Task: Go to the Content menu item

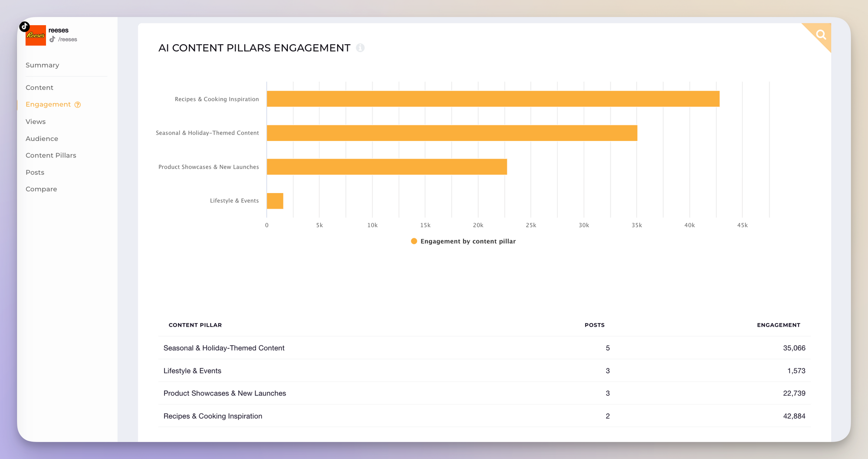Action: coord(39,88)
